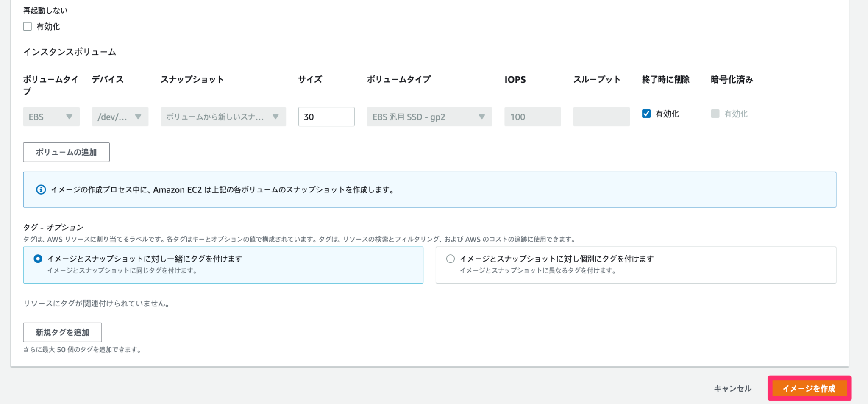Image resolution: width=868 pixels, height=404 pixels.
Task: Click the size field showing 30
Action: coord(326,117)
